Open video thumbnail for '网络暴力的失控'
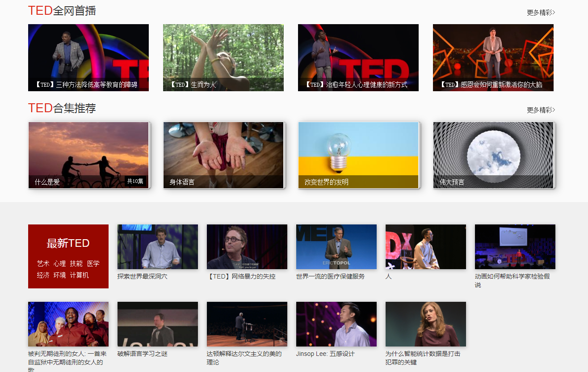 [x=247, y=247]
